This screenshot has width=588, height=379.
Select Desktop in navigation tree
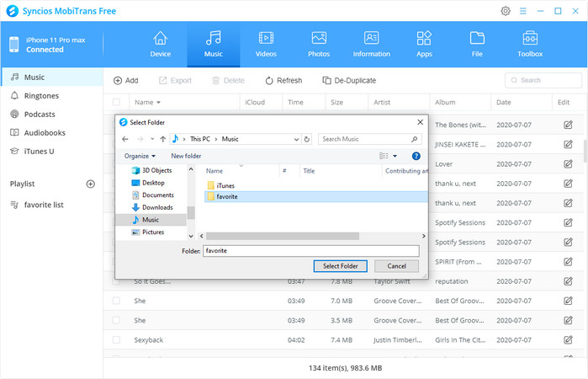tap(148, 183)
